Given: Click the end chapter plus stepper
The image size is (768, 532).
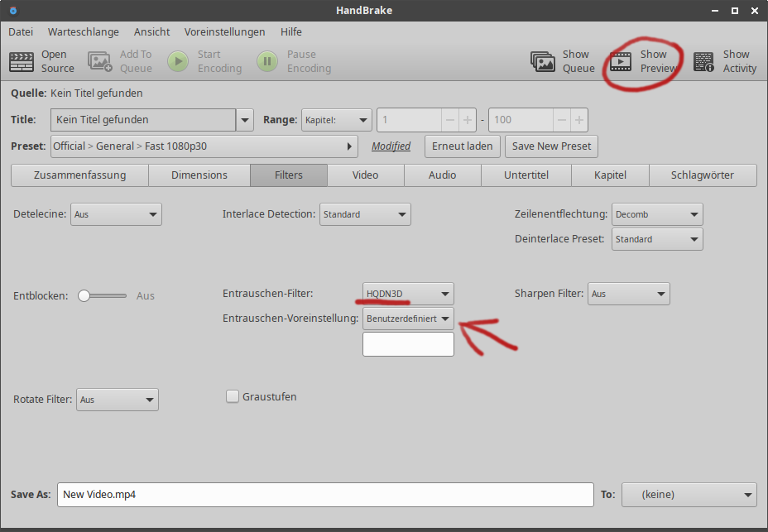Looking at the screenshot, I should 579,120.
